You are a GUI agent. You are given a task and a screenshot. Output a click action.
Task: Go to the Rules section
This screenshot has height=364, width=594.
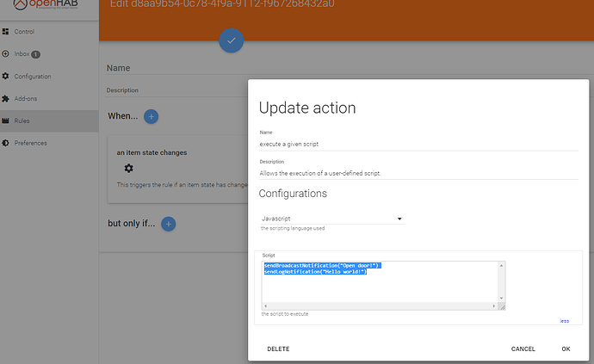coord(22,120)
